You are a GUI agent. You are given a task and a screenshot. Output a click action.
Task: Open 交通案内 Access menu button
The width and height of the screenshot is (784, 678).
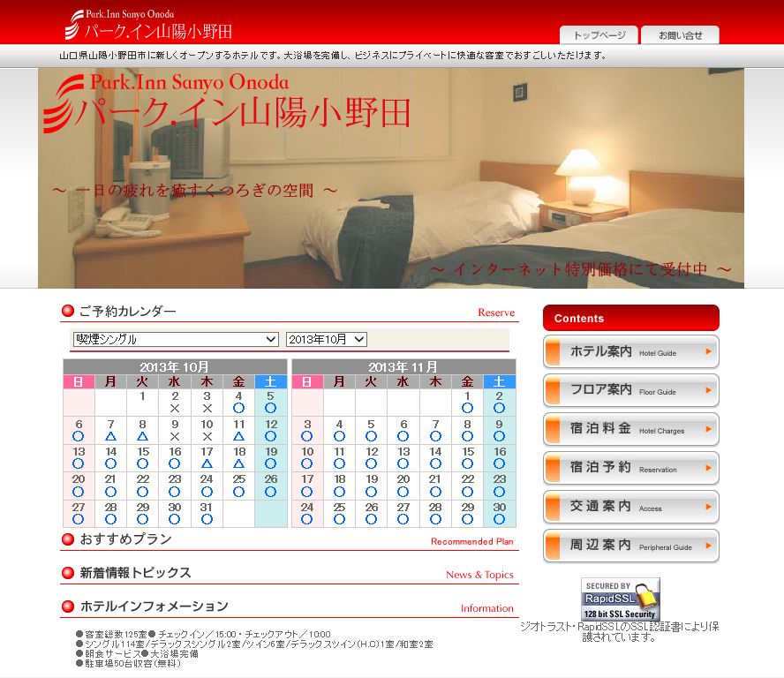point(631,507)
